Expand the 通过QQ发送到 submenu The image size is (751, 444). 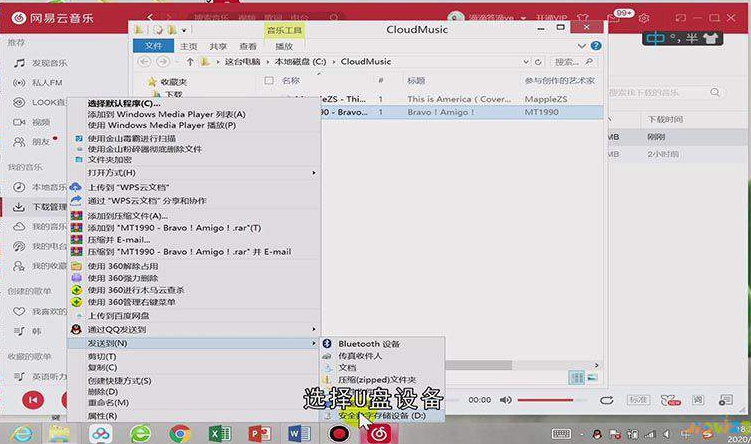click(x=195, y=330)
